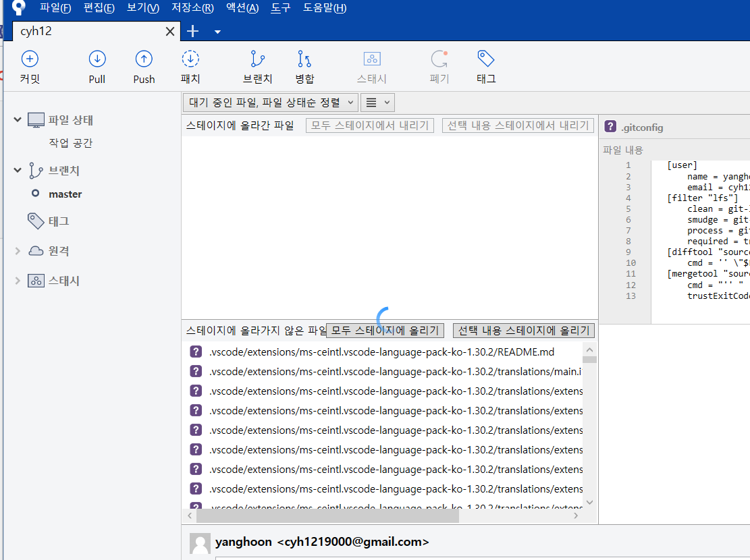
Task: Click 선택 내용 스테이지에 올리기 button
Action: [x=524, y=331]
